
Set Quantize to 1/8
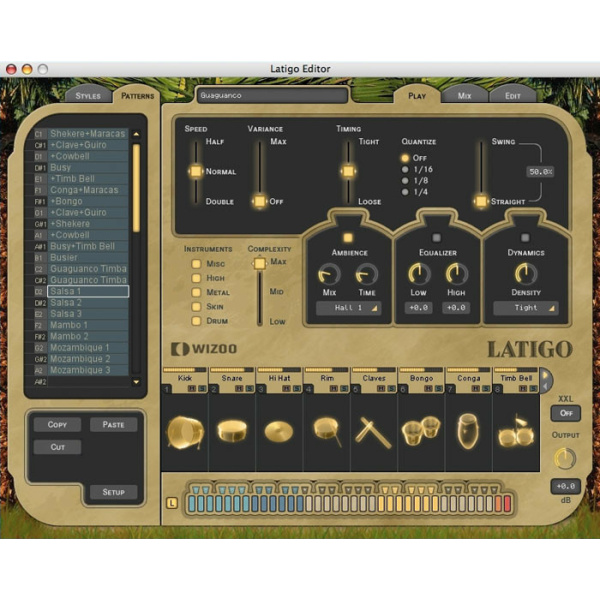point(405,181)
